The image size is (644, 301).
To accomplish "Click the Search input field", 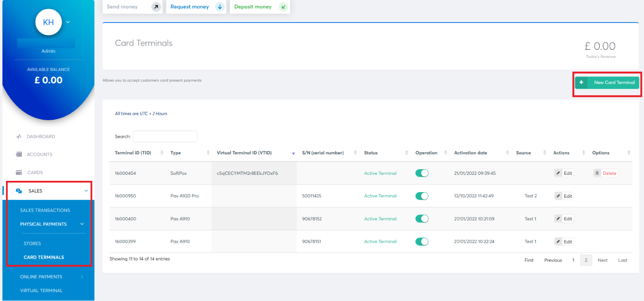I will tap(165, 137).
